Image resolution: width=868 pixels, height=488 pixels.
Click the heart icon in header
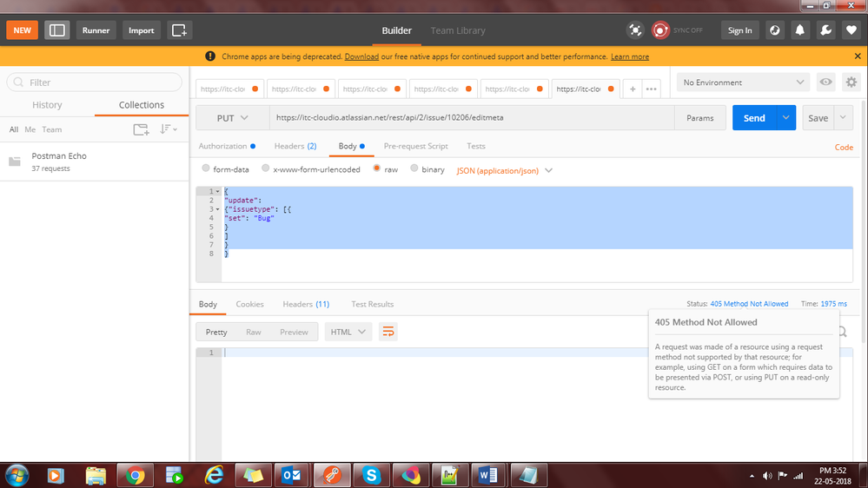pyautogui.click(x=851, y=30)
